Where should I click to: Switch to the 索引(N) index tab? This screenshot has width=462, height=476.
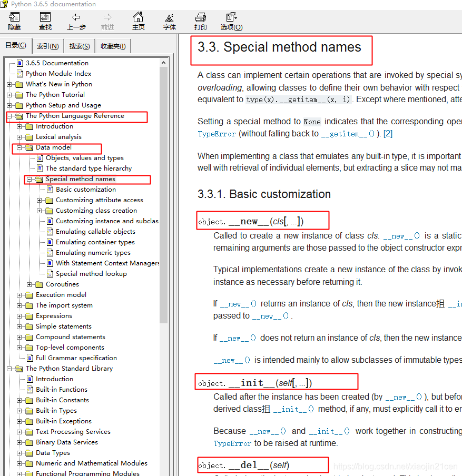tap(48, 46)
